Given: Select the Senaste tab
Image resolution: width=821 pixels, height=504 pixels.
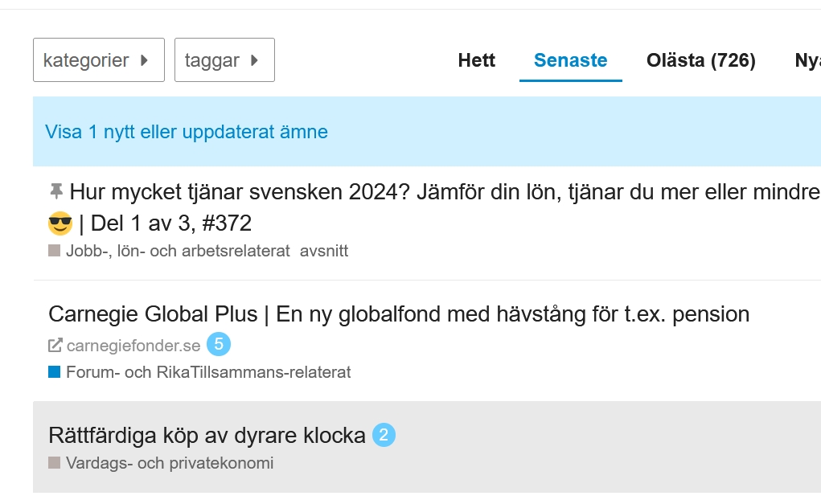Looking at the screenshot, I should [x=570, y=60].
